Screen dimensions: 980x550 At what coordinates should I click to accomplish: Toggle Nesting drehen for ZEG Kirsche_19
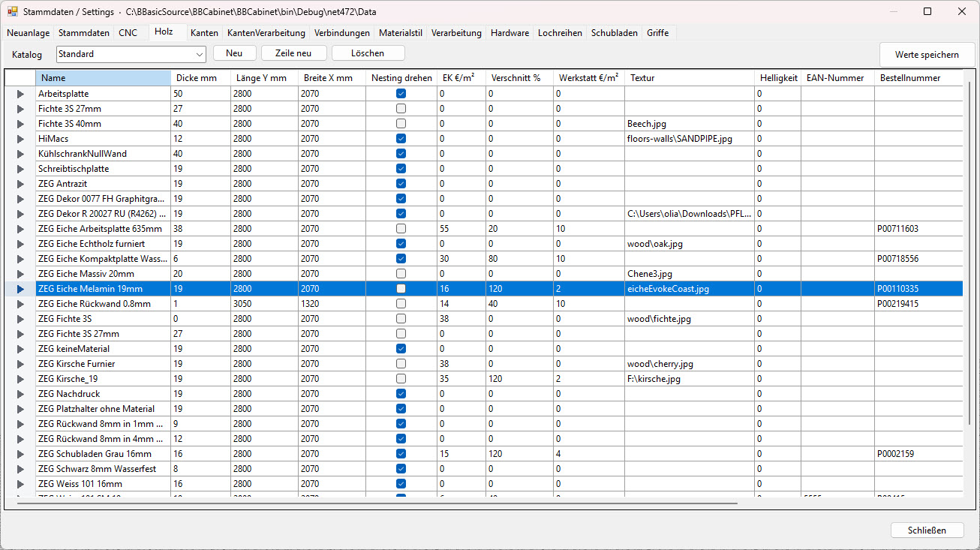(401, 379)
